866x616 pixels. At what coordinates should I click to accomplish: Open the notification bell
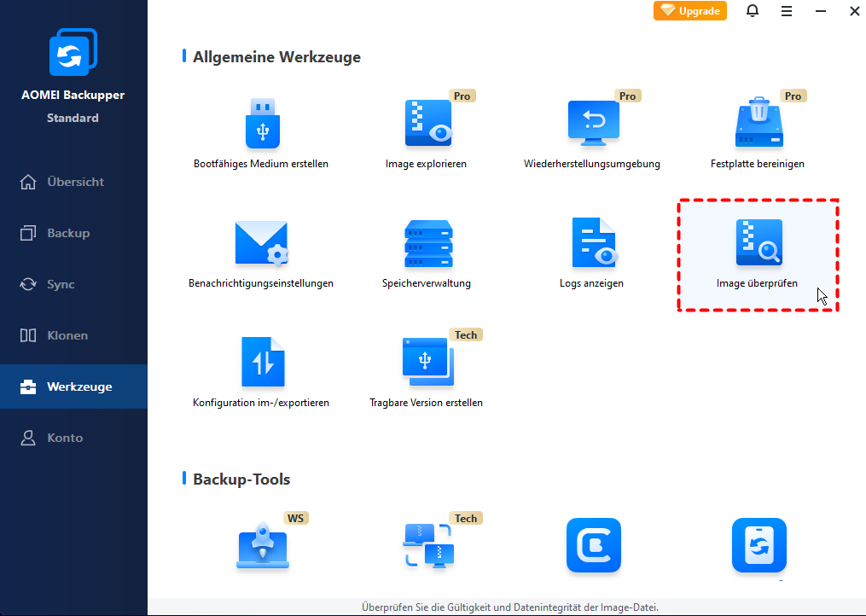tap(753, 11)
